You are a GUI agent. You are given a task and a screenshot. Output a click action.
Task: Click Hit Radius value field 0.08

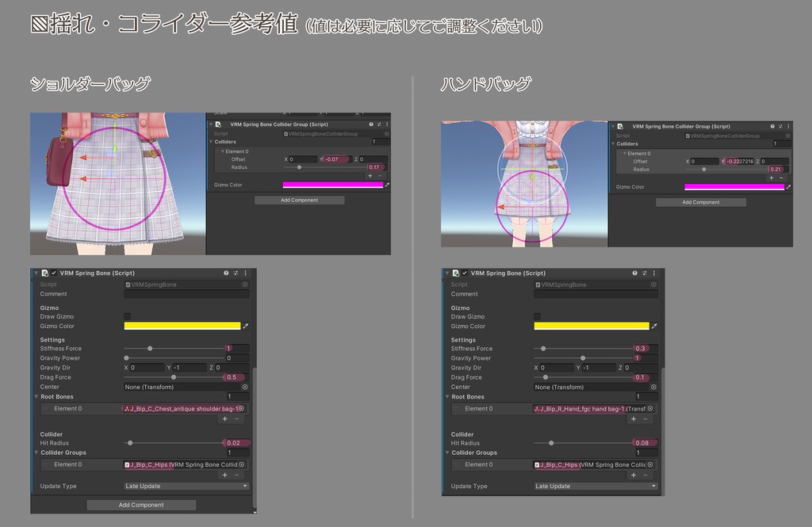pyautogui.click(x=645, y=443)
